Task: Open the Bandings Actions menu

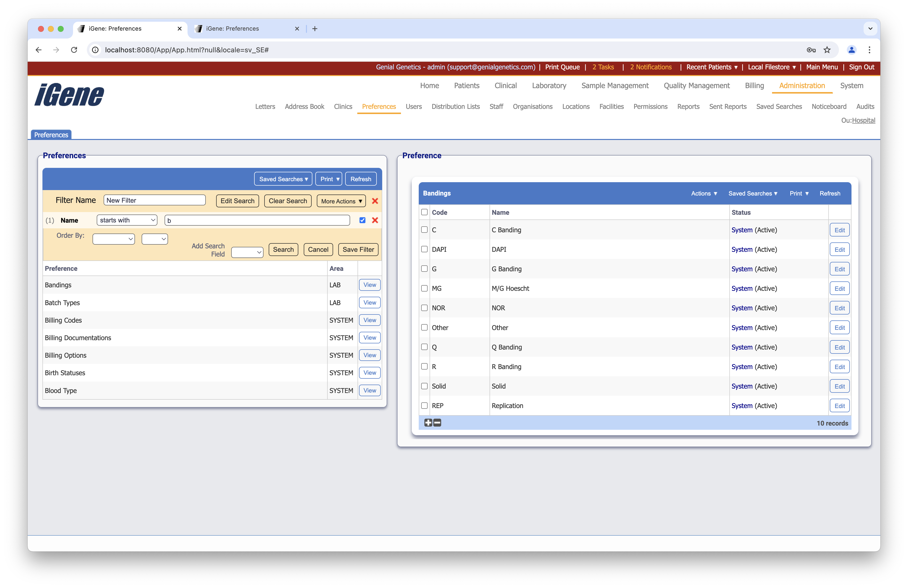Action: 704,194
